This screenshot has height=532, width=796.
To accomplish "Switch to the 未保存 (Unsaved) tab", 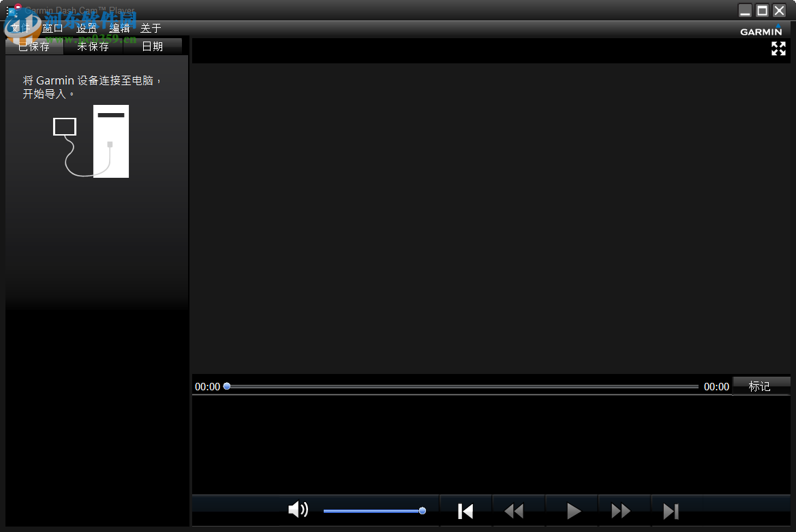I will coord(93,47).
